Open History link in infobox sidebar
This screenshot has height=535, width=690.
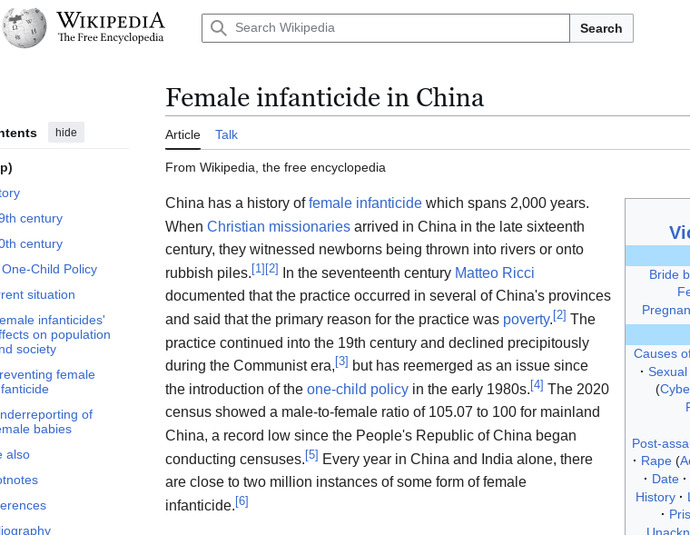[x=655, y=497]
